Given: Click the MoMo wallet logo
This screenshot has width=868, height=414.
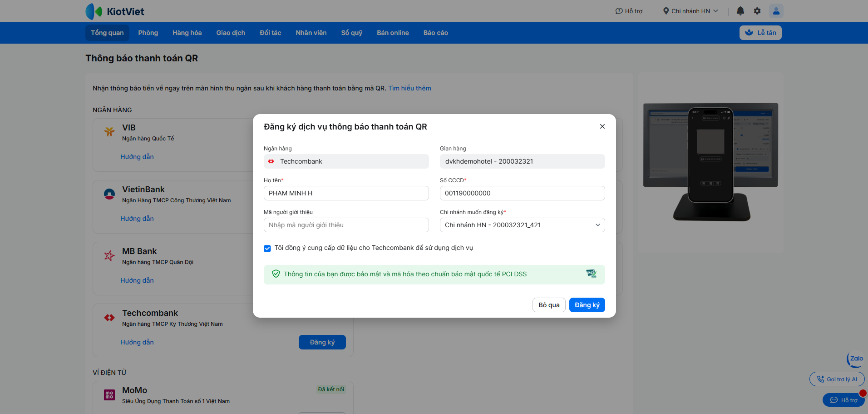Looking at the screenshot, I should tap(109, 395).
